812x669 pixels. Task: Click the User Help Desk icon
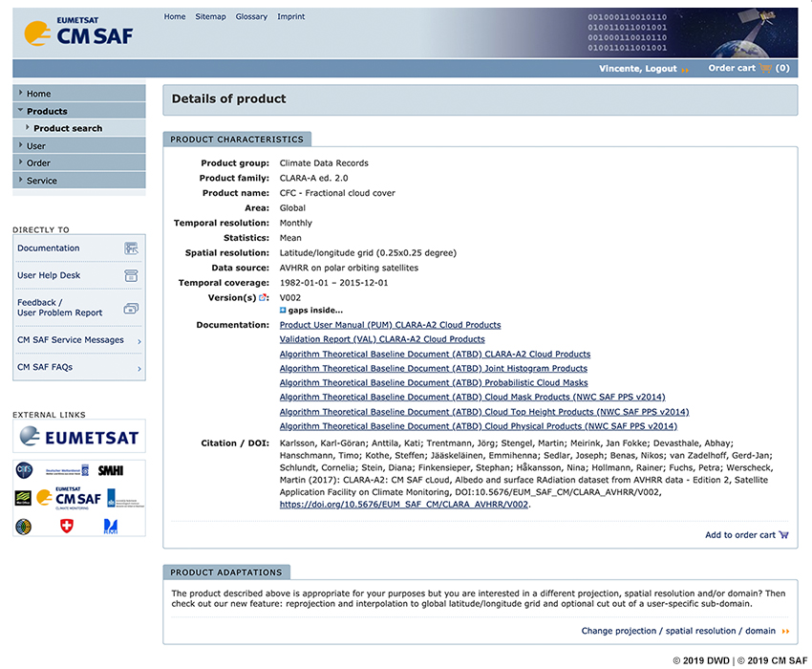(131, 275)
